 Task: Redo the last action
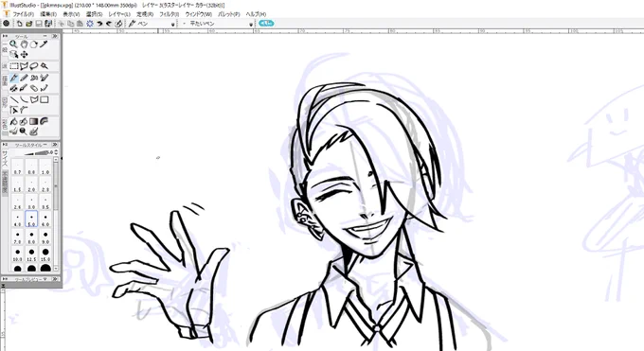pyautogui.click(x=109, y=24)
